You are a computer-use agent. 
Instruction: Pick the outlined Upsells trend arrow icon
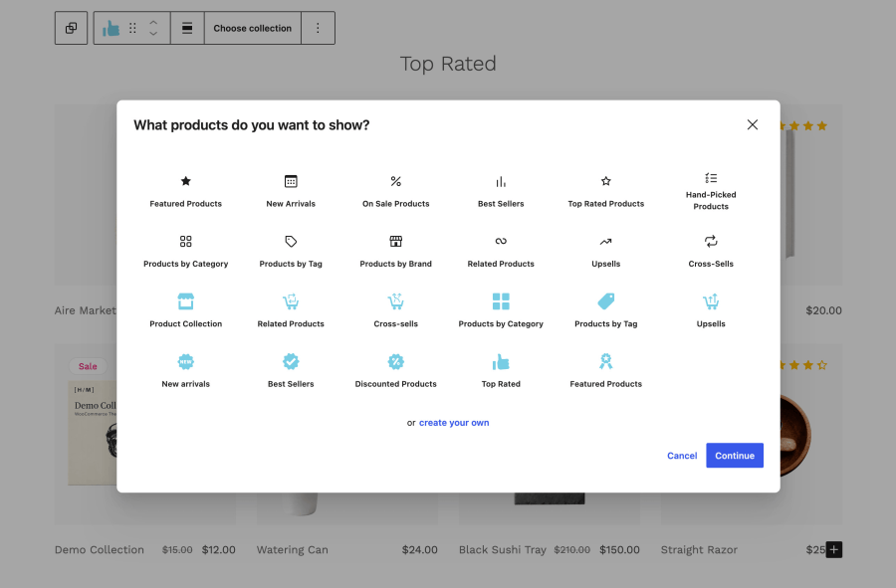pos(605,242)
